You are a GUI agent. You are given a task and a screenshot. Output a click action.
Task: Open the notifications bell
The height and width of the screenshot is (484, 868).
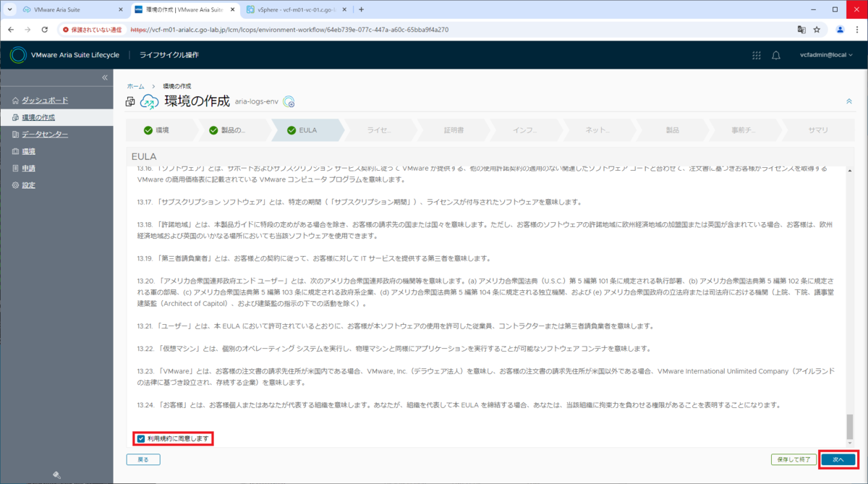[776, 55]
